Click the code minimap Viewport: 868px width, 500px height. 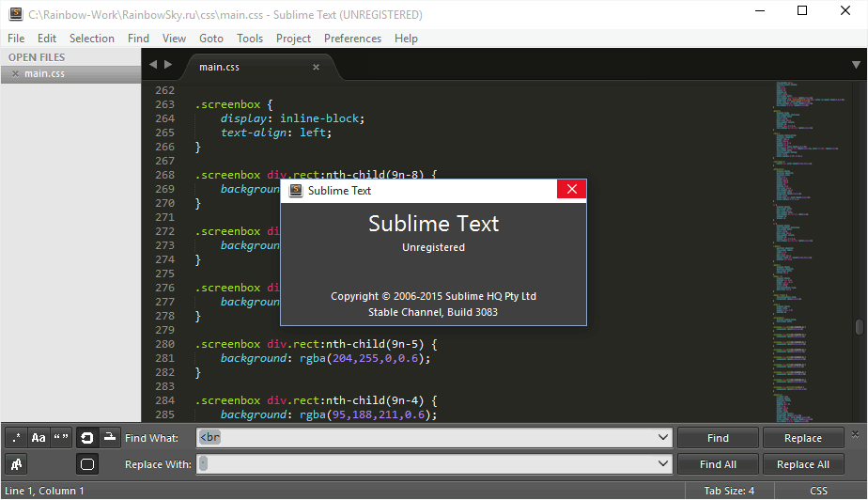[x=810, y=252]
